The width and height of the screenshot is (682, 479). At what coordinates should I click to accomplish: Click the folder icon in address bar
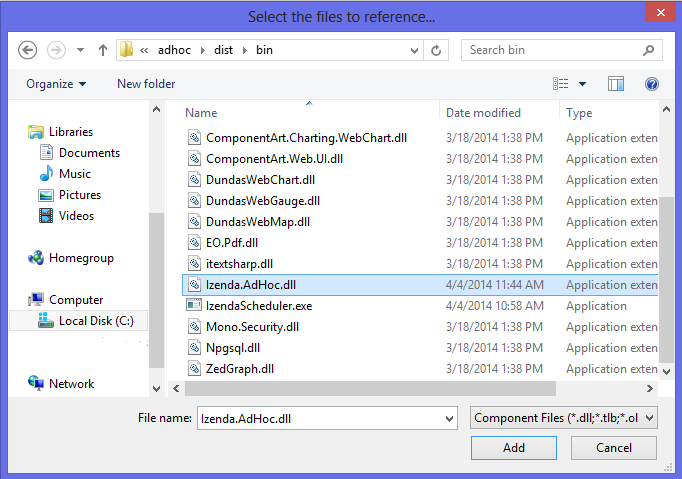click(127, 50)
